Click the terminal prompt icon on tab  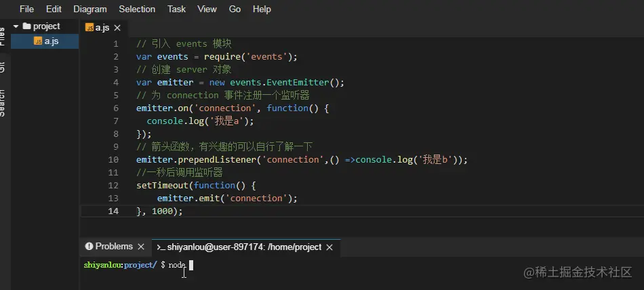[x=161, y=247]
